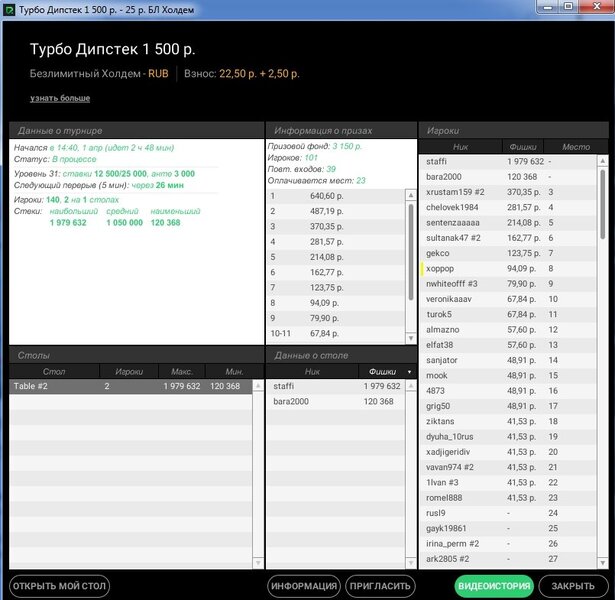Open the 'узнать больше' link
The height and width of the screenshot is (600, 615).
tap(60, 98)
